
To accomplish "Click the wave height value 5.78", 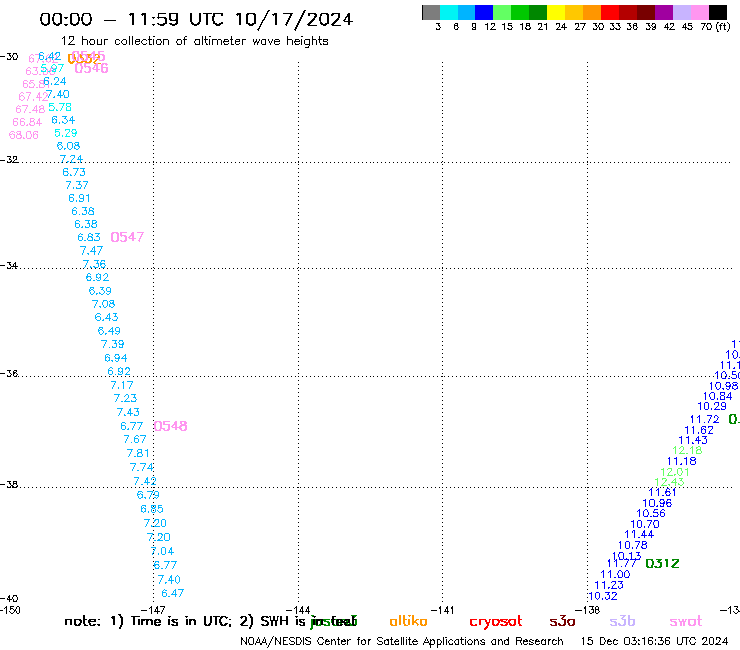I will pyautogui.click(x=60, y=107).
